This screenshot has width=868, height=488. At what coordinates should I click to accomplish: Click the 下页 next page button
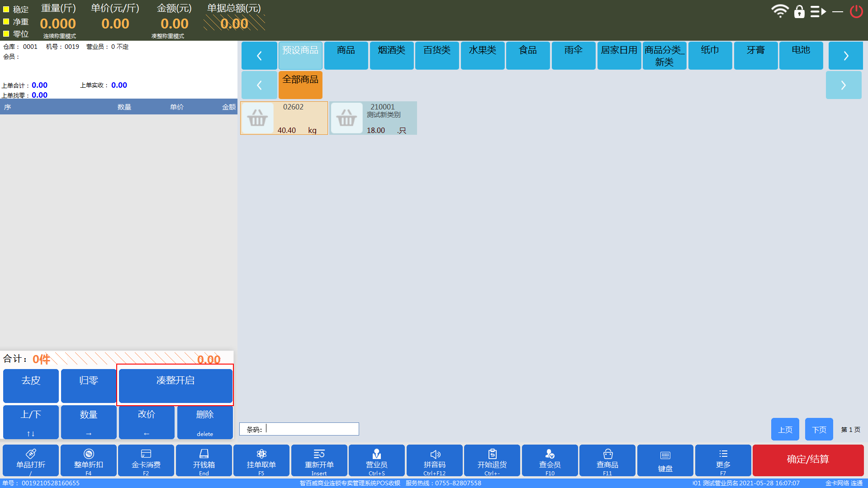coord(819,429)
